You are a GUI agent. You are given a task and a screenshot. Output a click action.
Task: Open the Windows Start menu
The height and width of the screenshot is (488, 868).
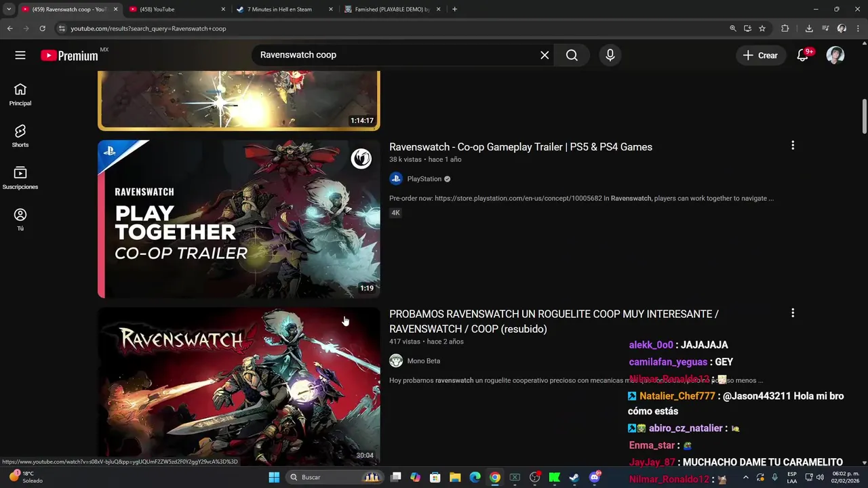(274, 477)
